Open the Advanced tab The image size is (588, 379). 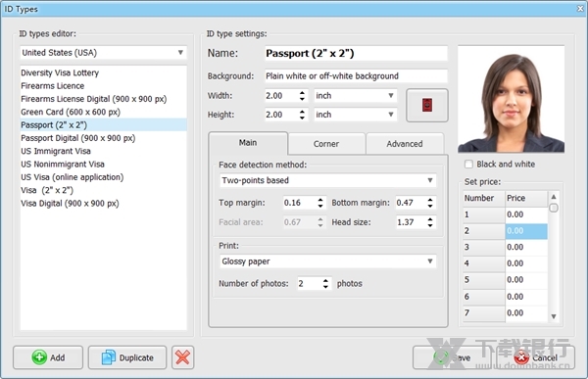(405, 144)
